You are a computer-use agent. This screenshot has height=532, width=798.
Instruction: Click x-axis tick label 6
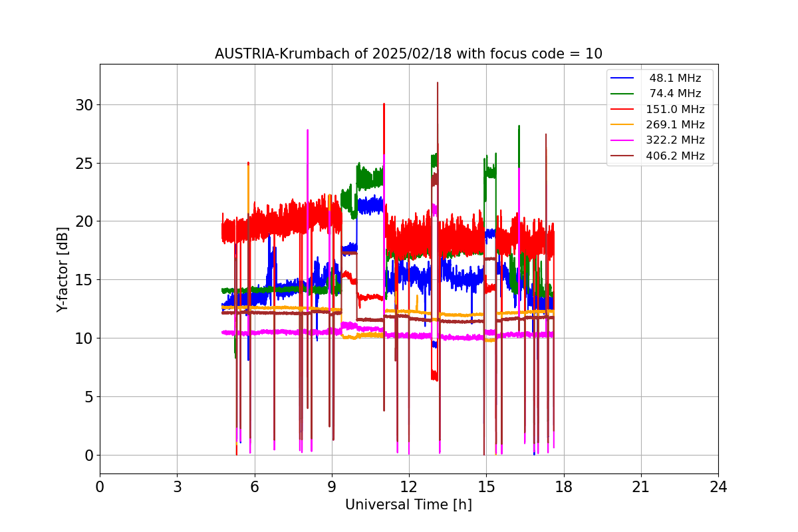click(x=254, y=487)
